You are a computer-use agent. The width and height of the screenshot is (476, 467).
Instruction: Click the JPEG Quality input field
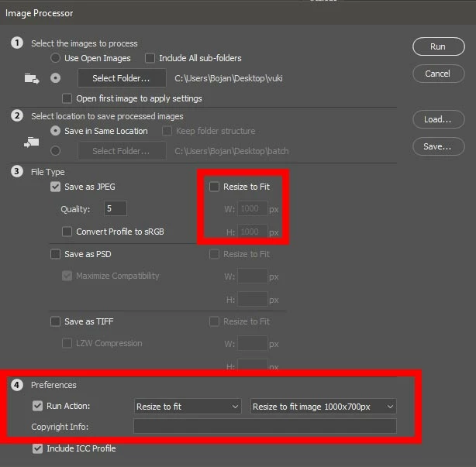tap(116, 208)
